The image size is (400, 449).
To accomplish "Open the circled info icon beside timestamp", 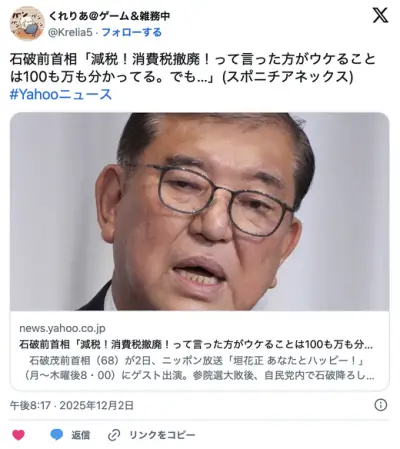I will 381,405.
